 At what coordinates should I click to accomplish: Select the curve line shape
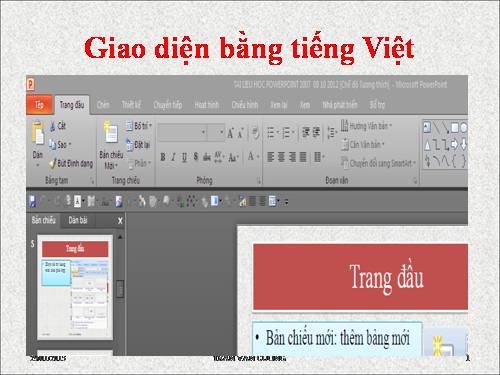pos(445,161)
